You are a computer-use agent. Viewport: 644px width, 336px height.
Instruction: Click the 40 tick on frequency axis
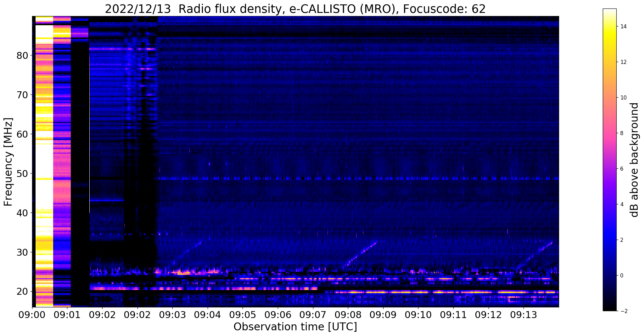click(22, 213)
